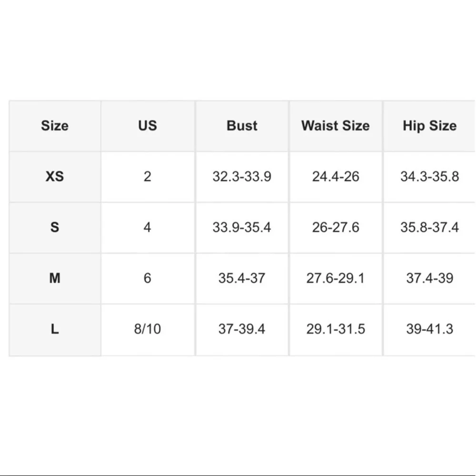The width and height of the screenshot is (476, 476).
Task: Select the S size row label
Action: tap(55, 228)
